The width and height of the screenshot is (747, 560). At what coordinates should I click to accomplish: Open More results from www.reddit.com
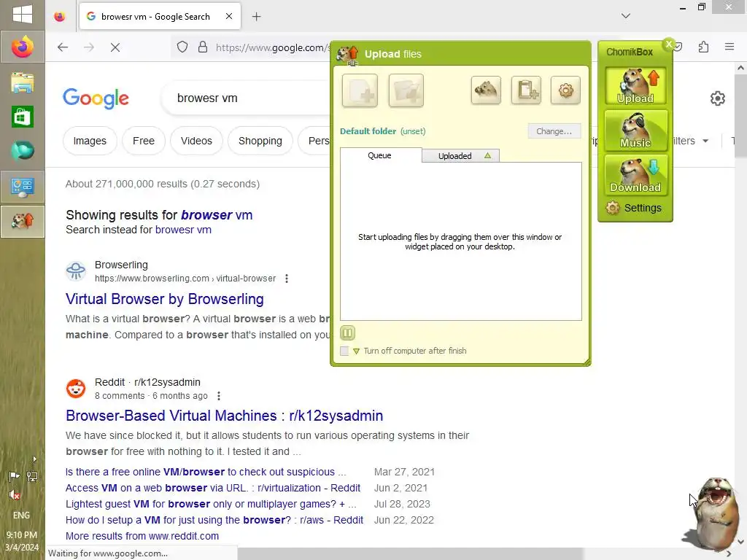142,536
